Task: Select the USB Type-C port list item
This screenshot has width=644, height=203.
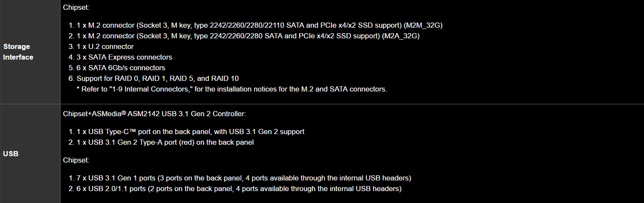Action: tap(190, 132)
